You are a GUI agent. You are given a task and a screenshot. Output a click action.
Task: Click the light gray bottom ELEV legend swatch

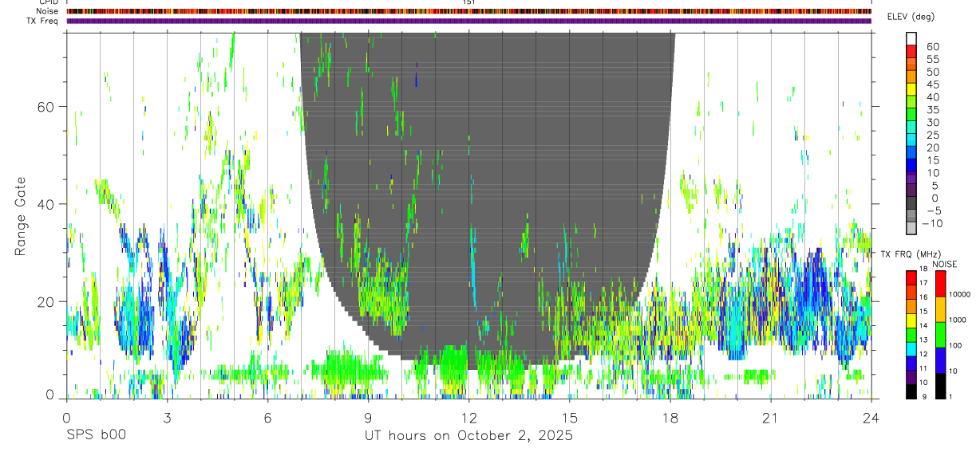(x=911, y=228)
